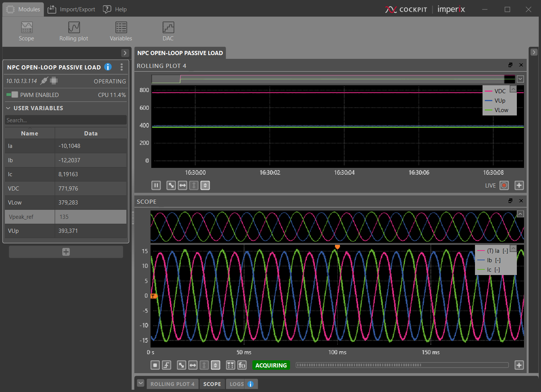Toggle vertical auto-scale in rolling plot toolbar

point(205,185)
